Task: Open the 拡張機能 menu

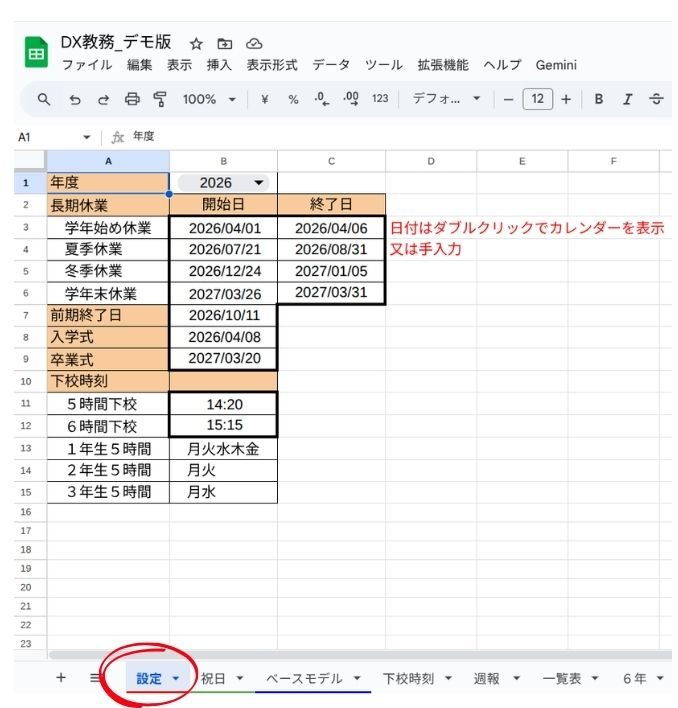Action: pyautogui.click(x=442, y=65)
